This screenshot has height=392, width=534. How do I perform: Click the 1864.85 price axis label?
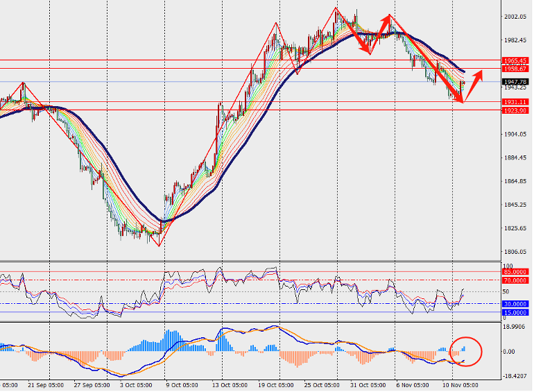click(x=515, y=181)
